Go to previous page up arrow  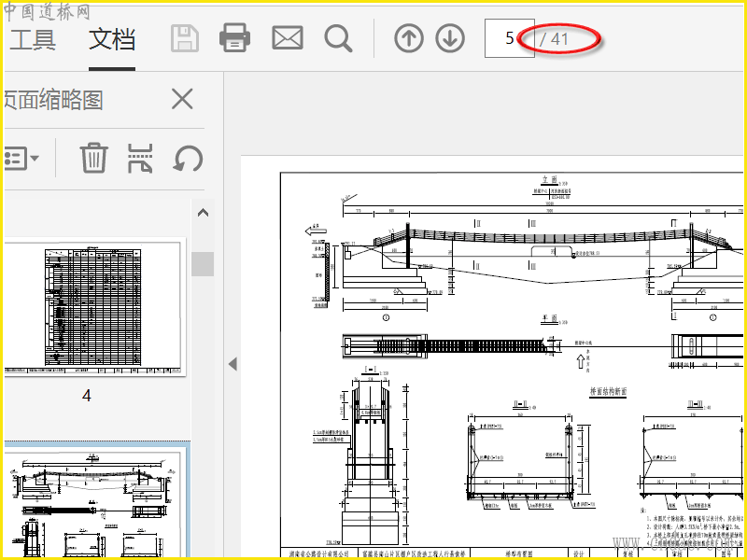[x=409, y=38]
